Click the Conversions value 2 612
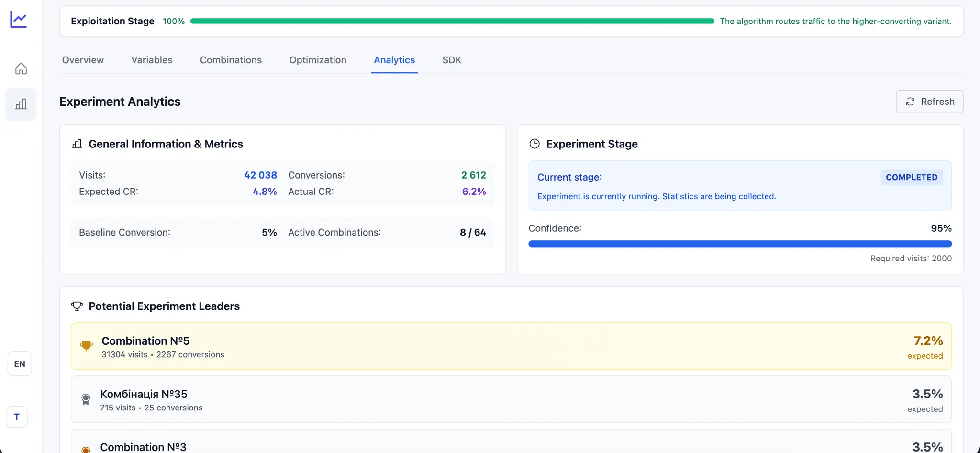980x453 pixels. pyautogui.click(x=473, y=175)
